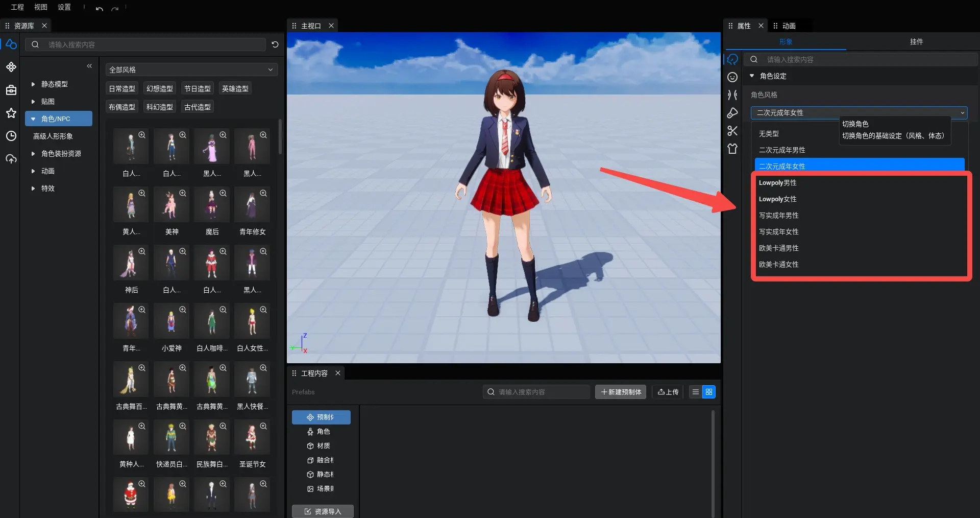The width and height of the screenshot is (980, 518).
Task: Open the briefcase icon in left sidebar
Action: (x=11, y=90)
